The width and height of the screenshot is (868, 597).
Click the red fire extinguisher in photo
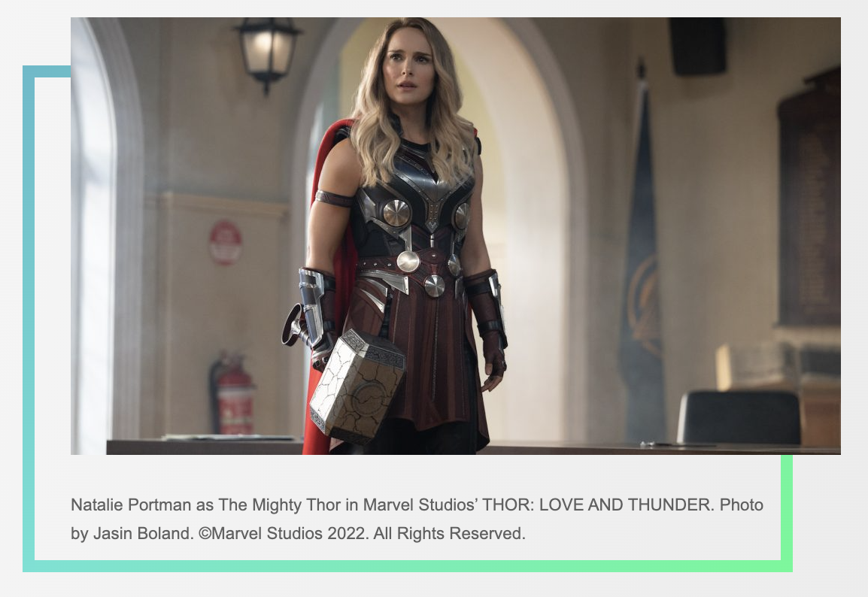point(232,394)
